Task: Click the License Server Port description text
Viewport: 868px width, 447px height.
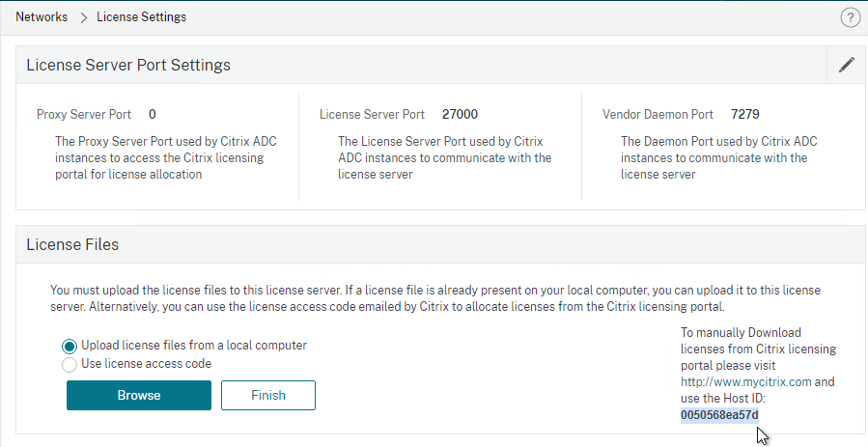Action: [444, 157]
